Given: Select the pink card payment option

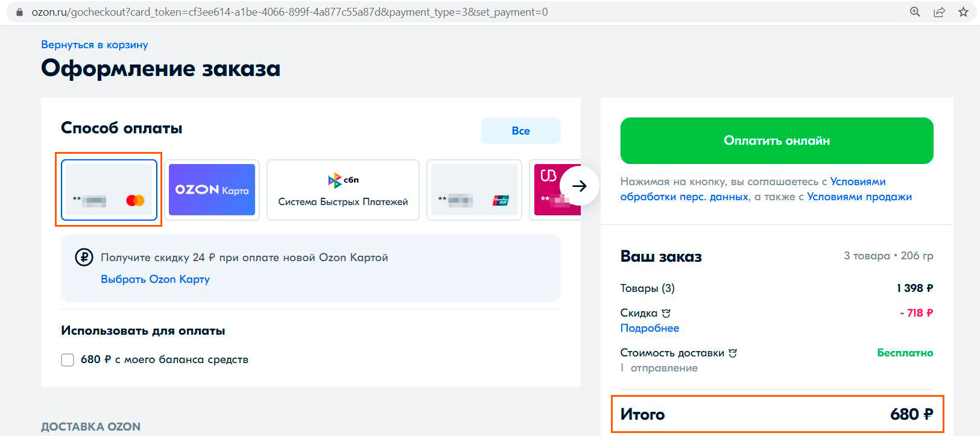Looking at the screenshot, I should click(x=556, y=189).
